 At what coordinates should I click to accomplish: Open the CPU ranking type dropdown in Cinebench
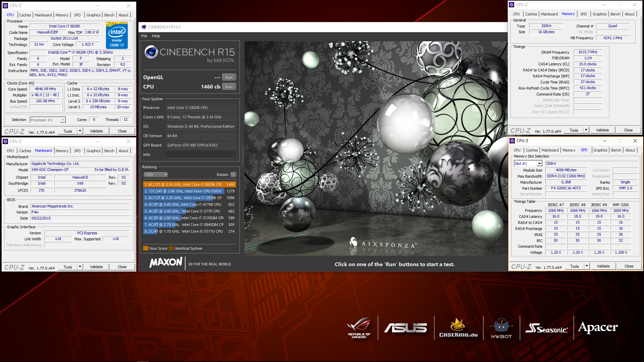click(156, 175)
